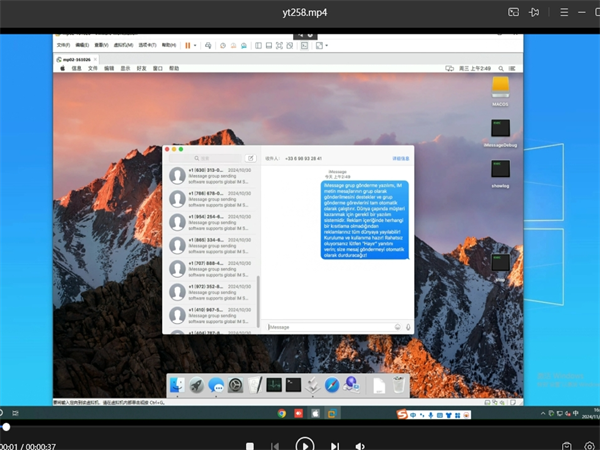Open the Apple menu in macOS menu bar
Screen dimensions: 600x450
[62, 69]
